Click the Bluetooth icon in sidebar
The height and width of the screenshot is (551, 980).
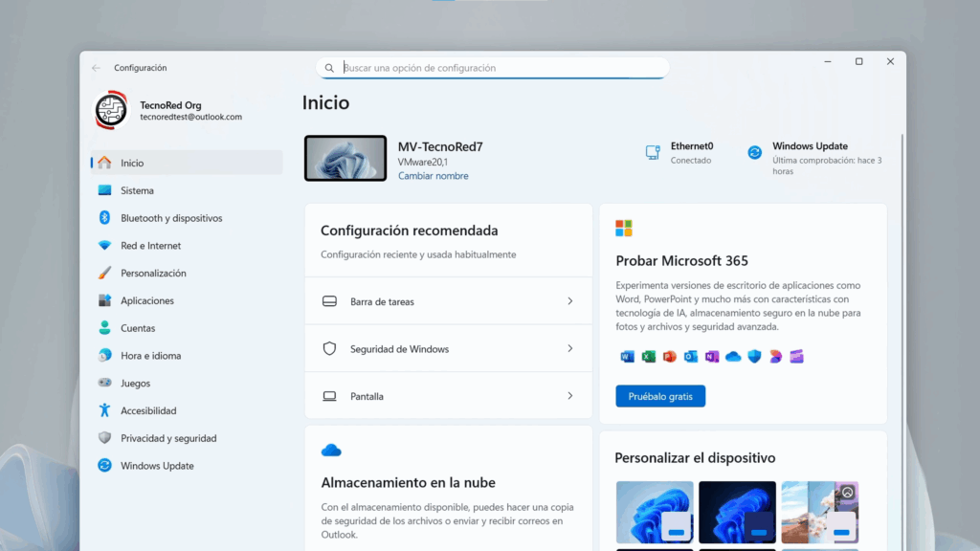(104, 217)
